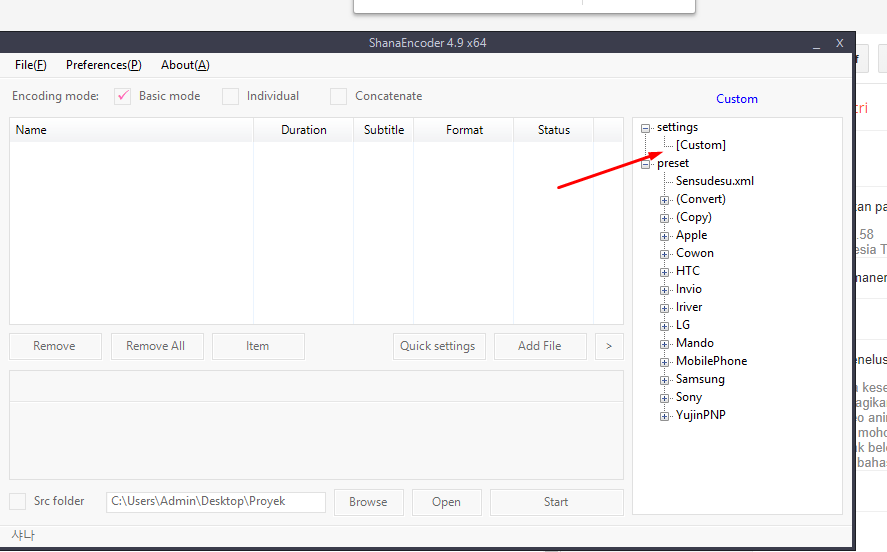Click the Item button
887x552 pixels.
258,346
